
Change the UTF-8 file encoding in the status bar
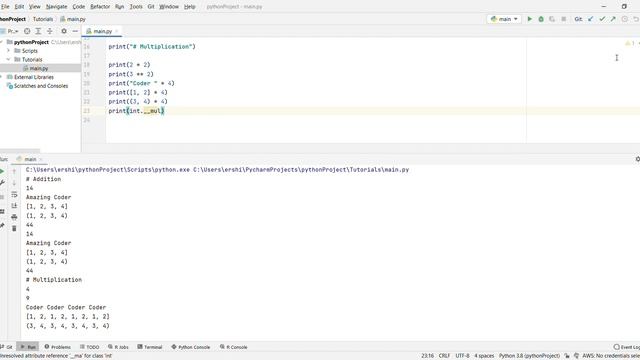coord(462,356)
